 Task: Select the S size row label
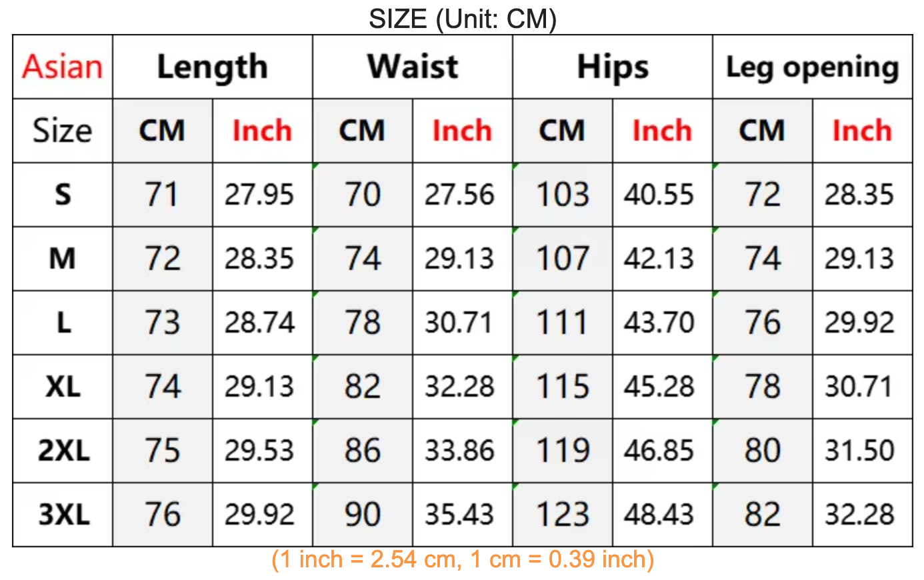pos(63,195)
